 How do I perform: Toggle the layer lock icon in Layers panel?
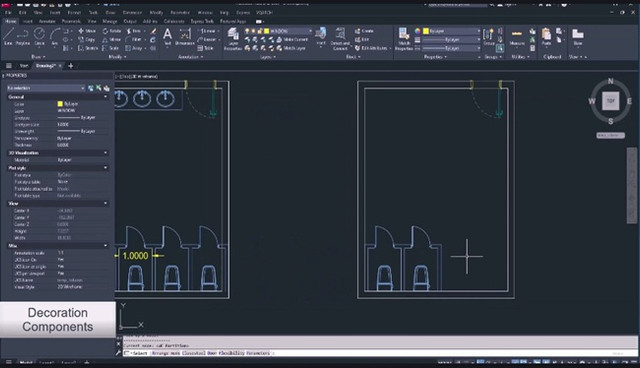click(x=260, y=31)
